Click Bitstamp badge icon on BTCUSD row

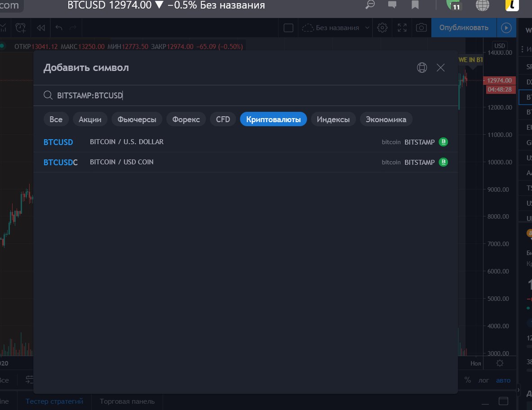443,142
